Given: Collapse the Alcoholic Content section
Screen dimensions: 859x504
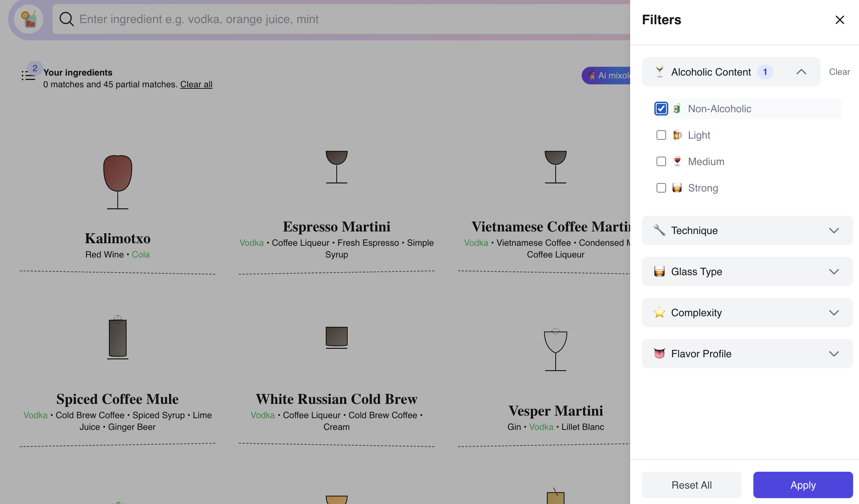Looking at the screenshot, I should 801,72.
